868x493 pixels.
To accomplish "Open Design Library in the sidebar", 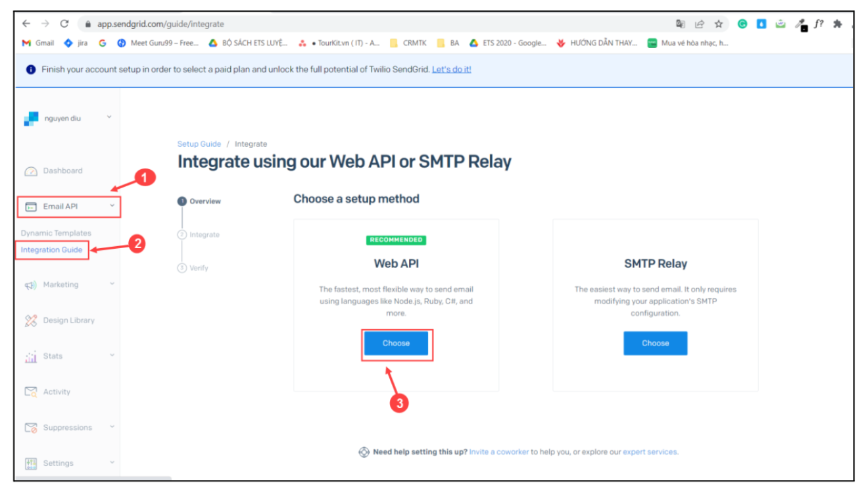I will [68, 321].
